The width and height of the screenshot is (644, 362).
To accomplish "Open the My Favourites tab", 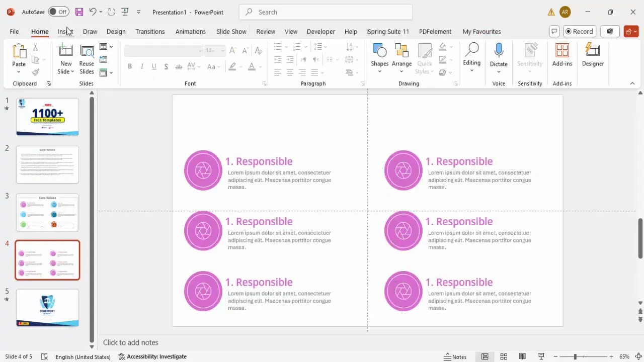I will click(x=481, y=31).
